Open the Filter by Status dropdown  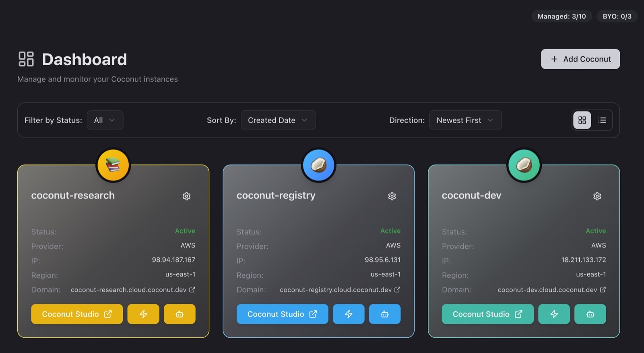click(105, 120)
